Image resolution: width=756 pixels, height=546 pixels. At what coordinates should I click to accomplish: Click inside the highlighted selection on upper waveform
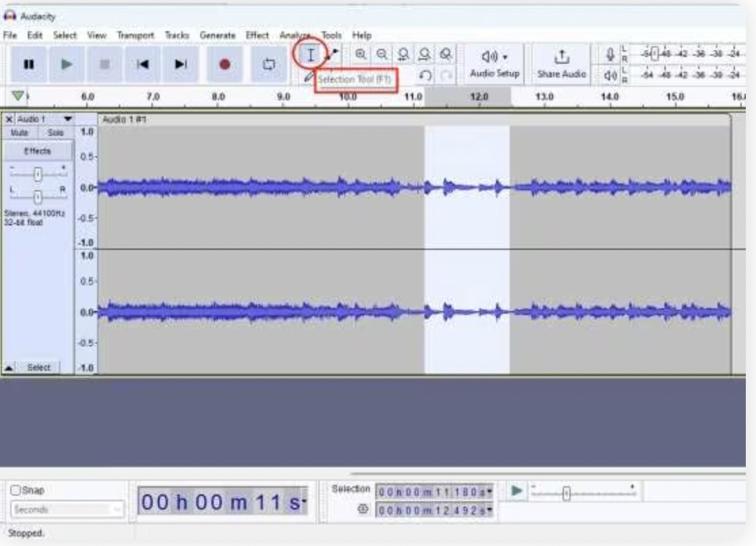coord(467,187)
